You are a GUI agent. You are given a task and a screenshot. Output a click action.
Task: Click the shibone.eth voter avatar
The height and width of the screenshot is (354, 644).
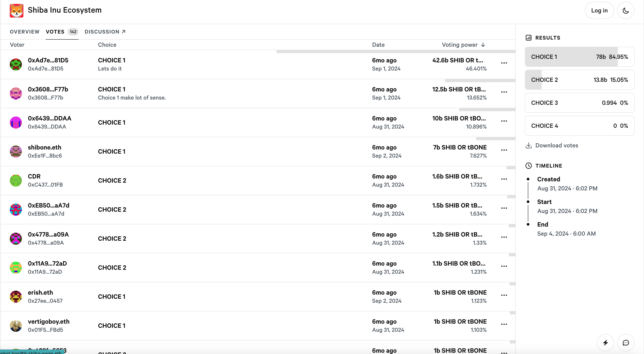click(x=16, y=152)
